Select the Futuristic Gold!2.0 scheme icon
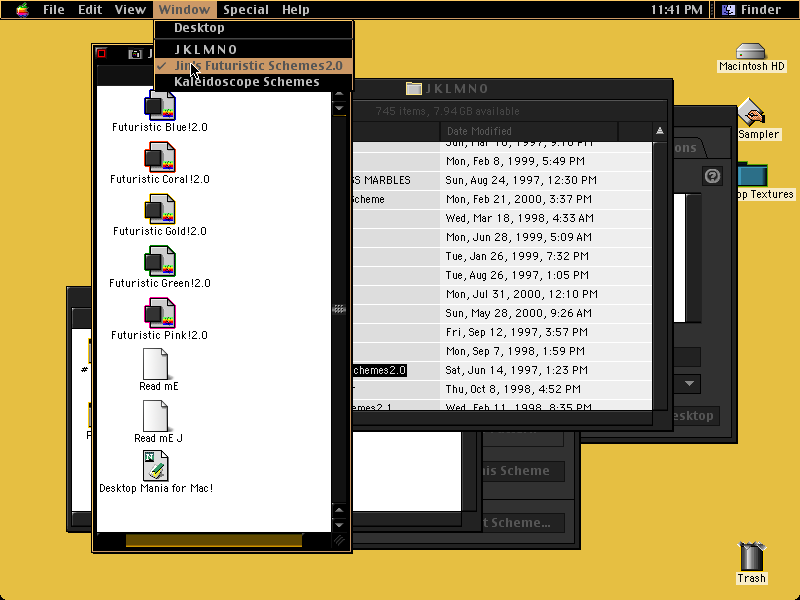This screenshot has height=600, width=800. pos(160,209)
